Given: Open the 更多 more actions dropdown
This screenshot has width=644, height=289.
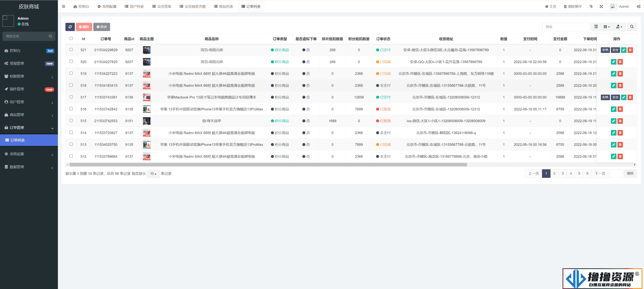Looking at the screenshot, I should click(x=102, y=27).
